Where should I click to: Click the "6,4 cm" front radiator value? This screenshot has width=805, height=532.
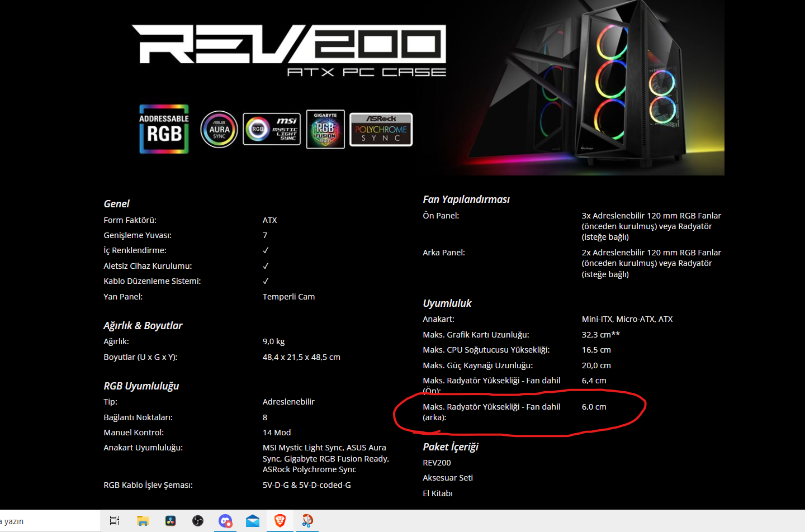(594, 381)
